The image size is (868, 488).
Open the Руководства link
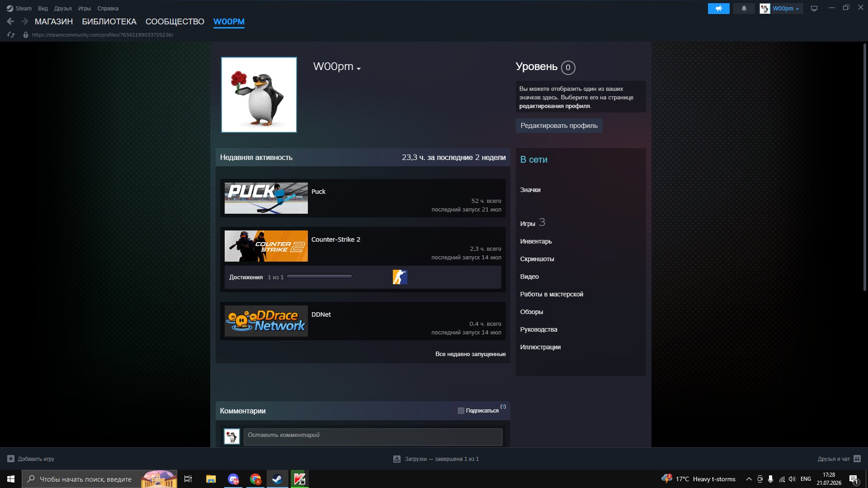(x=538, y=329)
